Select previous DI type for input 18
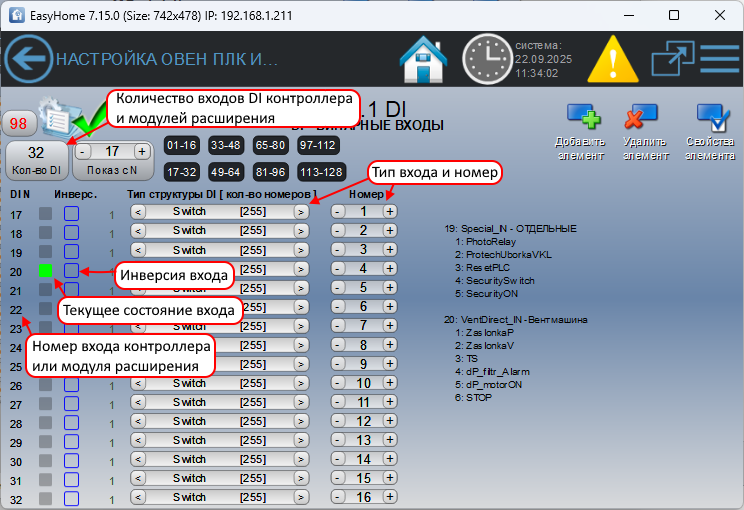744x510 pixels. 138,231
